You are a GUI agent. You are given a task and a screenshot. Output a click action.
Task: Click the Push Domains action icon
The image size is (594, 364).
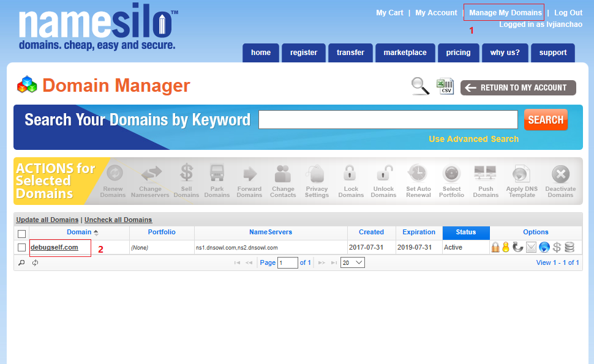coord(485,173)
